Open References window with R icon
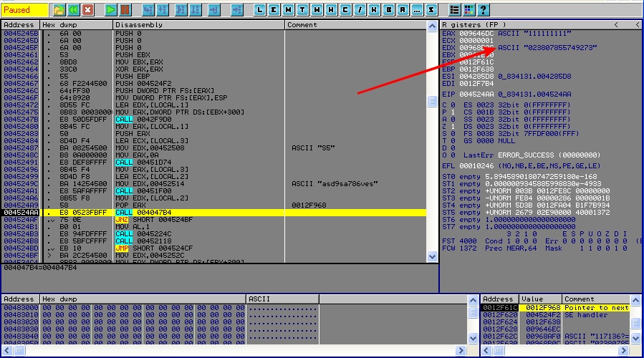 403,9
